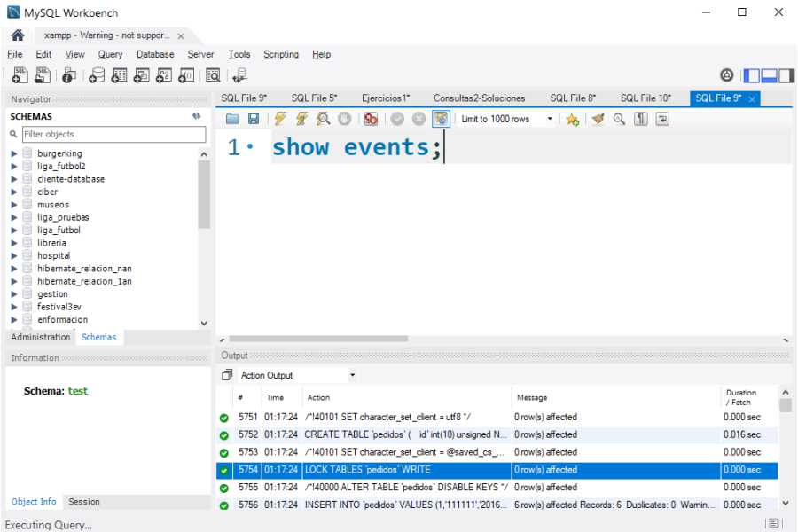Screen dimensions: 798x532
Task: Open the Action Output dropdown
Action: tap(352, 375)
